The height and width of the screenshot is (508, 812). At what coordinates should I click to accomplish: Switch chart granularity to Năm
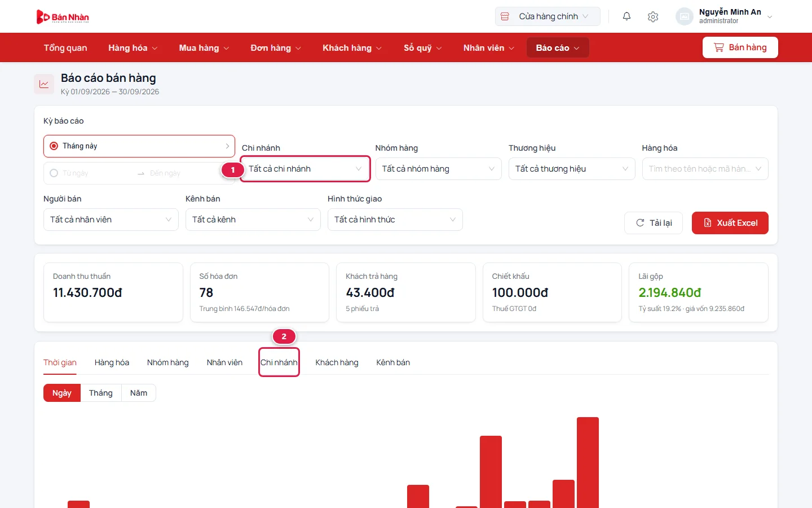pos(139,393)
